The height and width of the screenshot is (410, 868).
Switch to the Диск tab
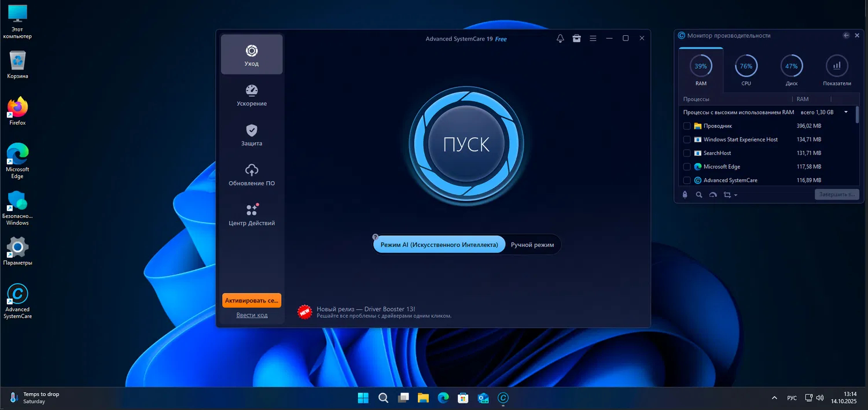point(792,71)
